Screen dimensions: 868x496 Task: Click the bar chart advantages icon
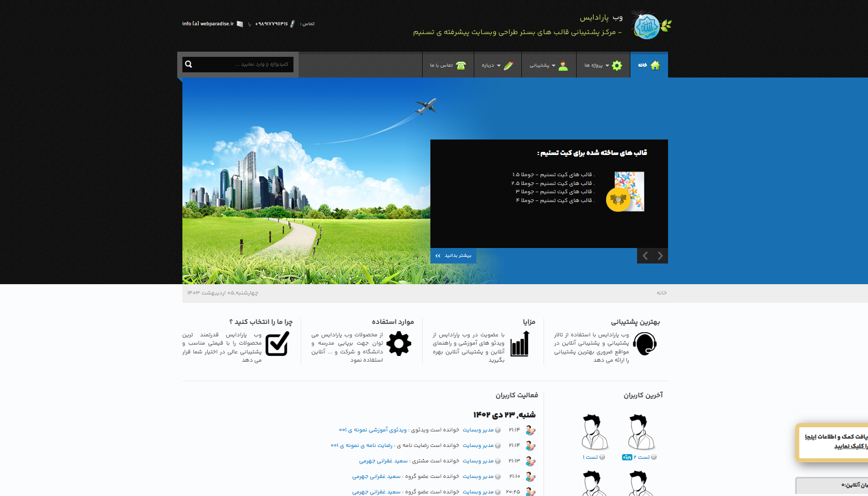[x=520, y=344]
